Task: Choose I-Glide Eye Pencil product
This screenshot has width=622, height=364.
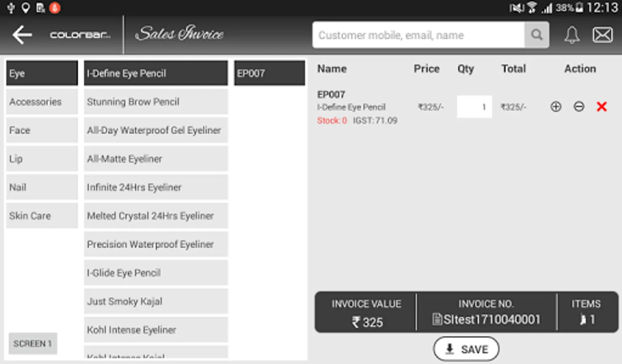Action: (156, 273)
